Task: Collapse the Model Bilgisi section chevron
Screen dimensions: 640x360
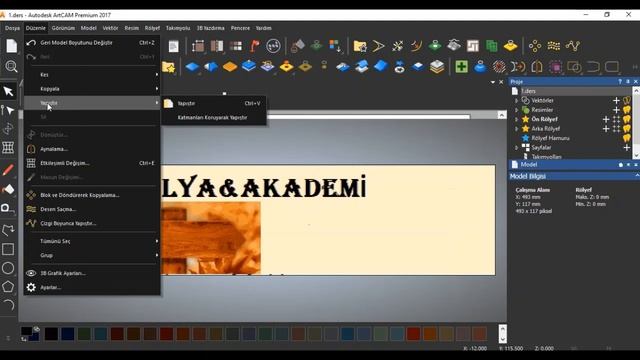Action: [637, 176]
